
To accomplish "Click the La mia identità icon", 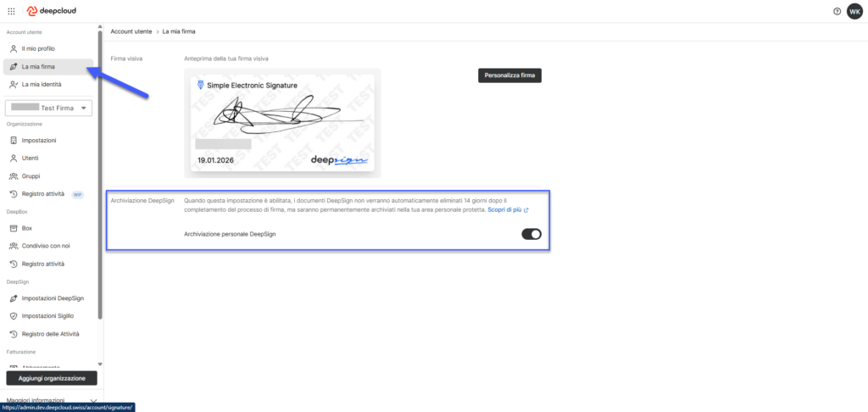I will 14,84.
